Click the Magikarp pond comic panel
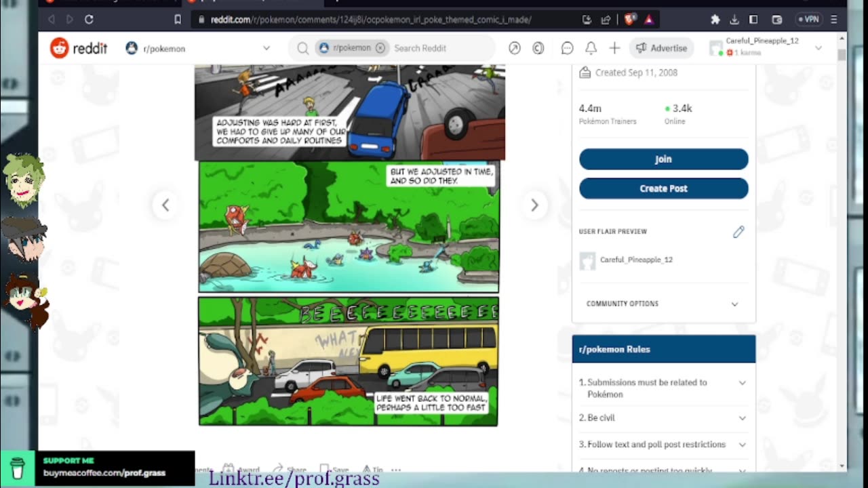The width and height of the screenshot is (868, 488). tap(349, 227)
